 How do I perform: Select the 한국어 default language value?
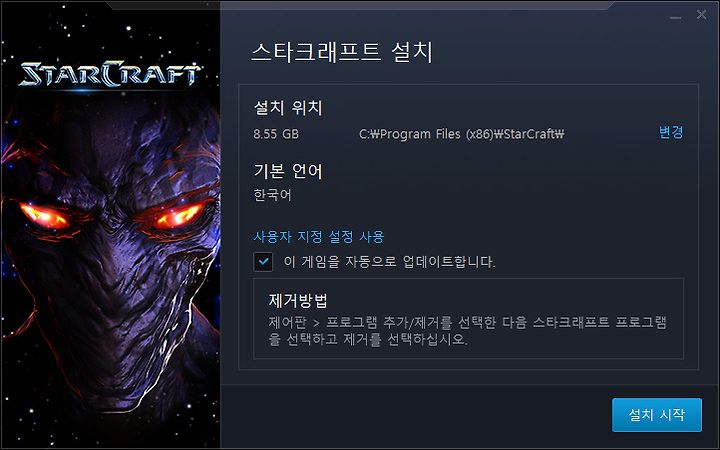[272, 195]
